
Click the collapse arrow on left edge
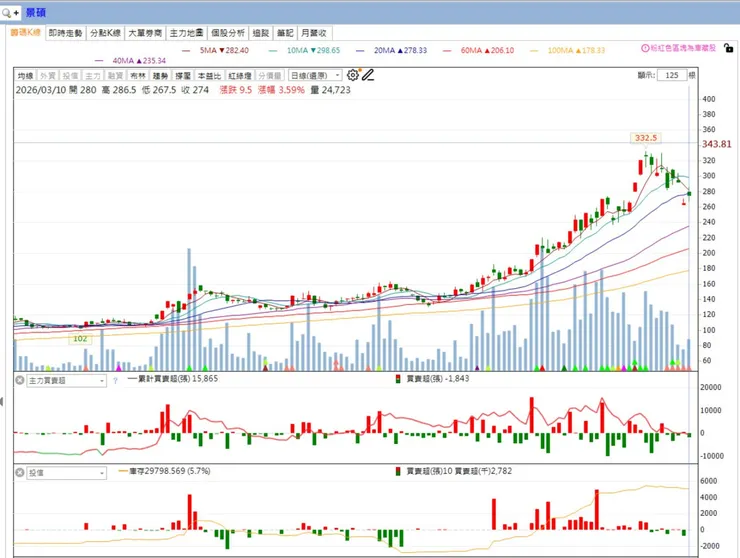2,402
